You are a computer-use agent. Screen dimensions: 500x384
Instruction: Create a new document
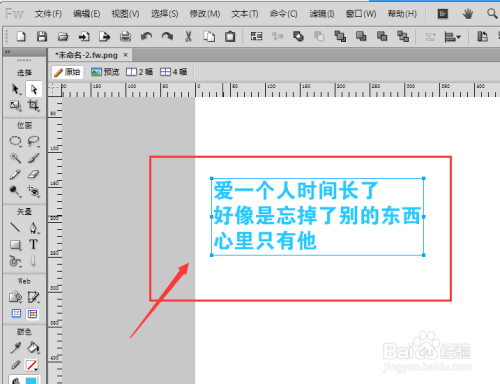click(x=21, y=36)
